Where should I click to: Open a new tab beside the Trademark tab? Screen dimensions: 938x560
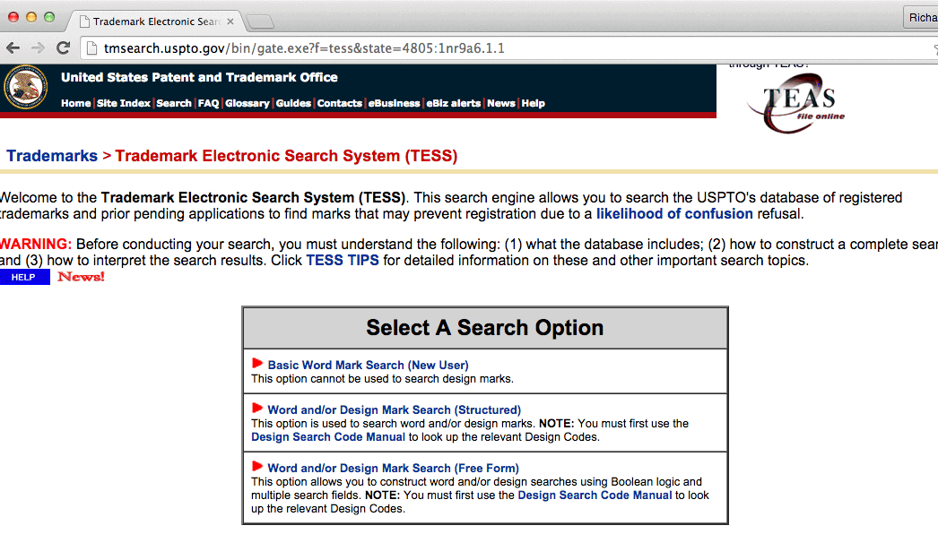tap(260, 22)
